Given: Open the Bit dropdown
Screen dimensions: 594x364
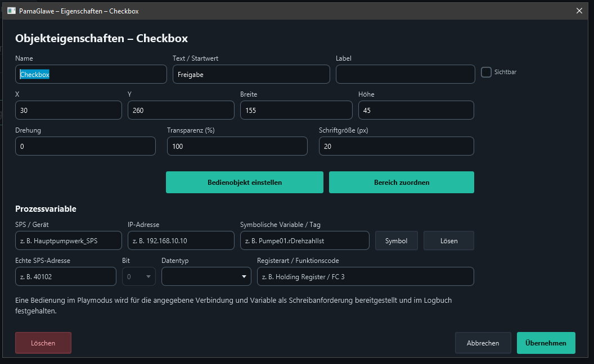Looking at the screenshot, I should [x=138, y=276].
